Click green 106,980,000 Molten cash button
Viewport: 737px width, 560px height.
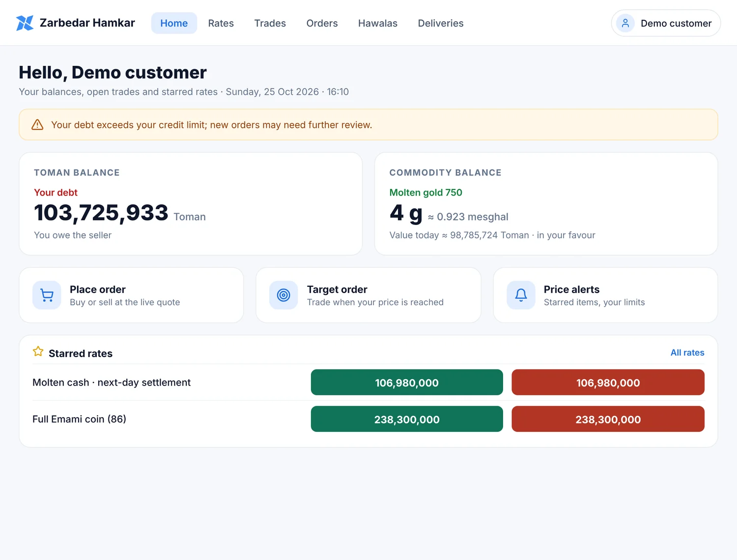click(x=407, y=383)
